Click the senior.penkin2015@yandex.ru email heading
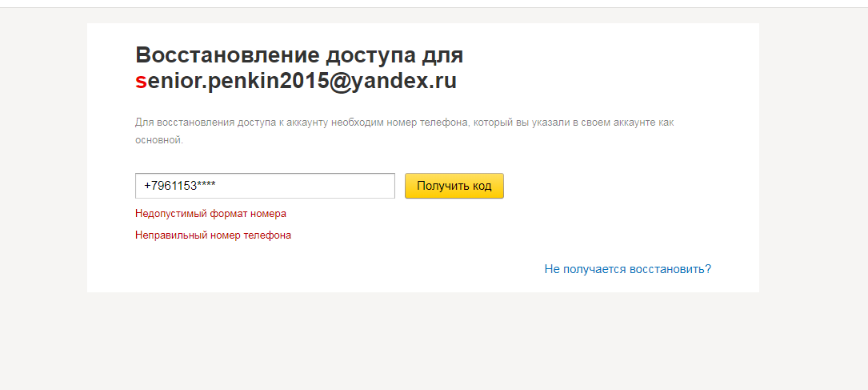868x390 pixels. [296, 81]
